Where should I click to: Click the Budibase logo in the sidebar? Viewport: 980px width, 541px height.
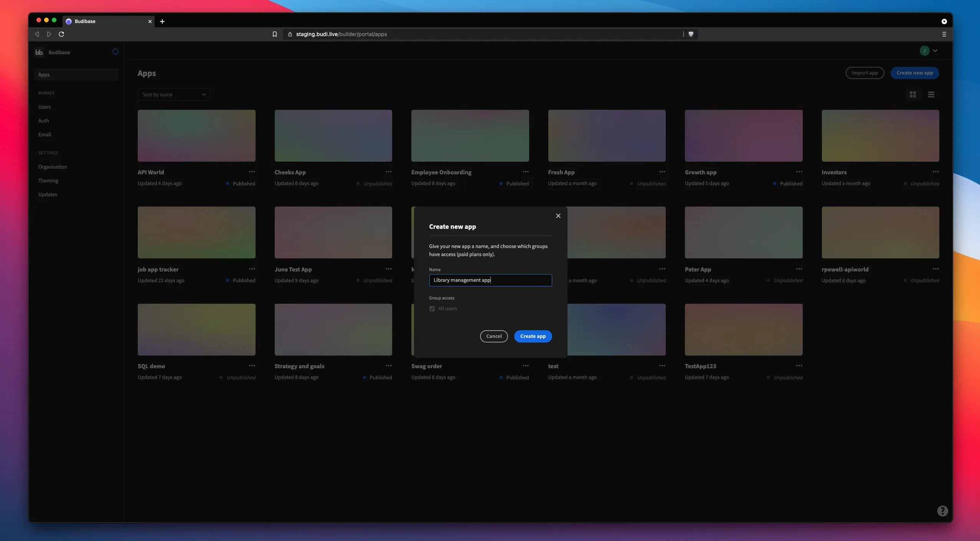pos(39,52)
